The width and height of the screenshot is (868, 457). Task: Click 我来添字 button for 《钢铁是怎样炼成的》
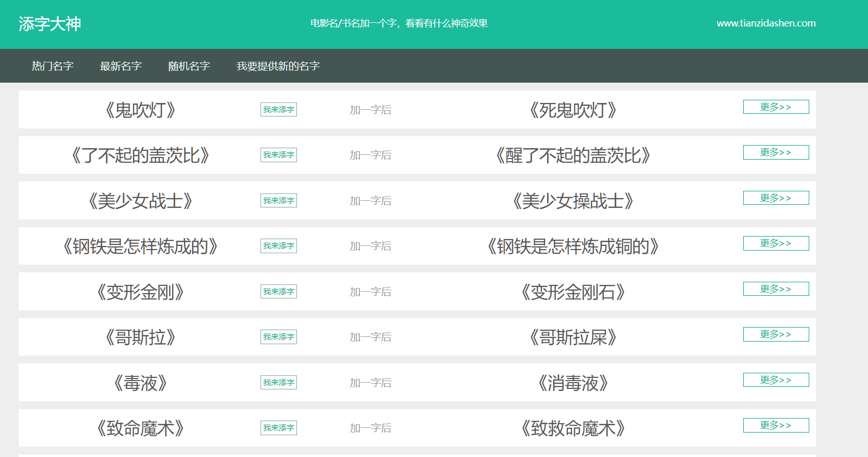(279, 246)
